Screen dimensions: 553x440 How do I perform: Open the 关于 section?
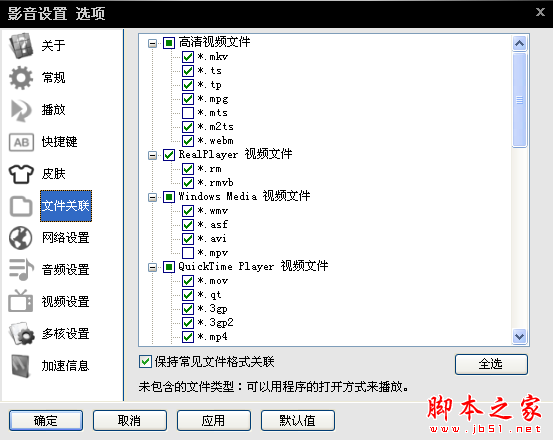[x=54, y=45]
